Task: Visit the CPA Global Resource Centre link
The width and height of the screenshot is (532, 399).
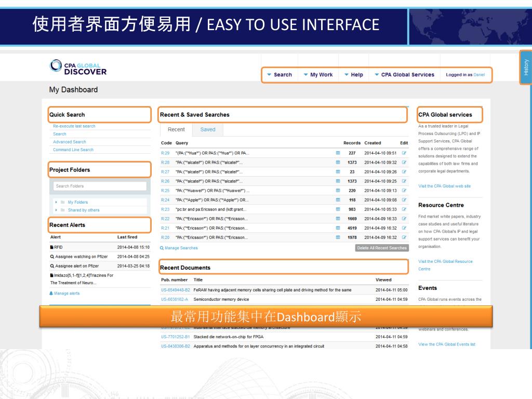Action: tap(445, 265)
